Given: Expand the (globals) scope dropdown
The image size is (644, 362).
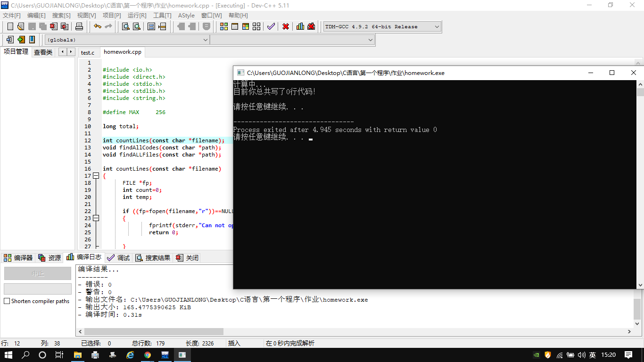Looking at the screenshot, I should (205, 40).
